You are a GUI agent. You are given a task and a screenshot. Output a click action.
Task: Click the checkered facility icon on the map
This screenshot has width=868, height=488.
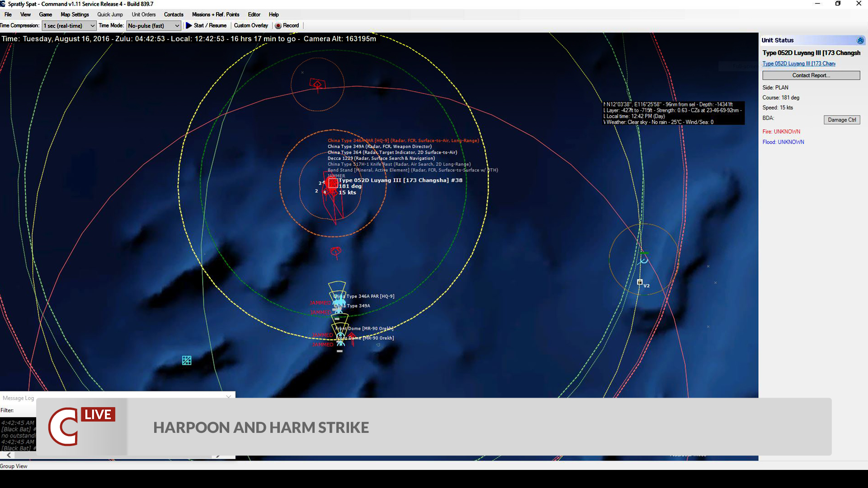[x=186, y=360]
